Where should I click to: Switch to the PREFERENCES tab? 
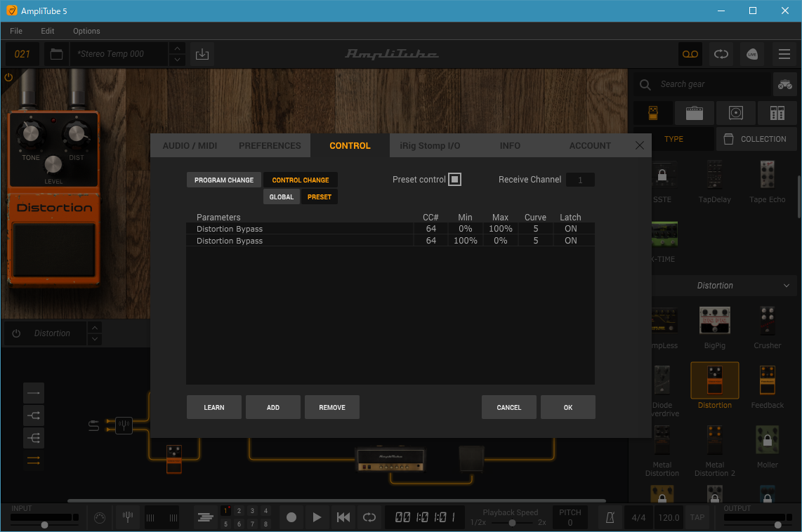pos(270,146)
